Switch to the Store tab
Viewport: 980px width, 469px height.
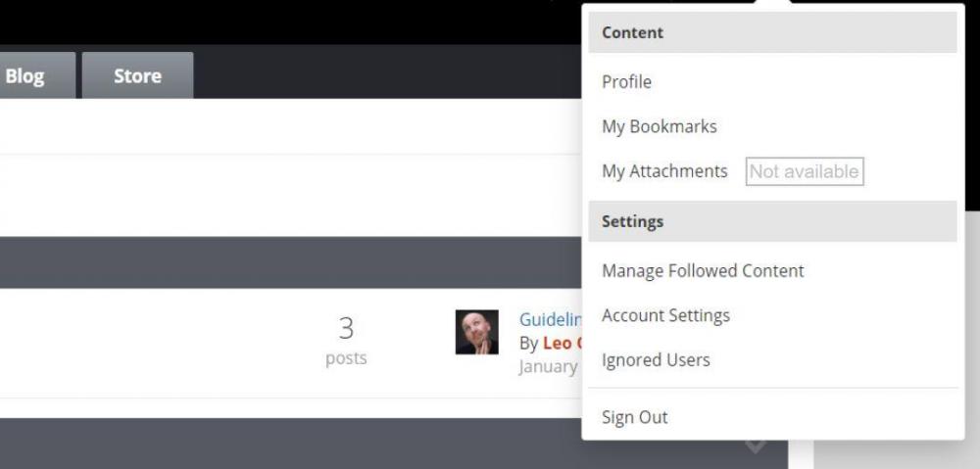coord(137,76)
